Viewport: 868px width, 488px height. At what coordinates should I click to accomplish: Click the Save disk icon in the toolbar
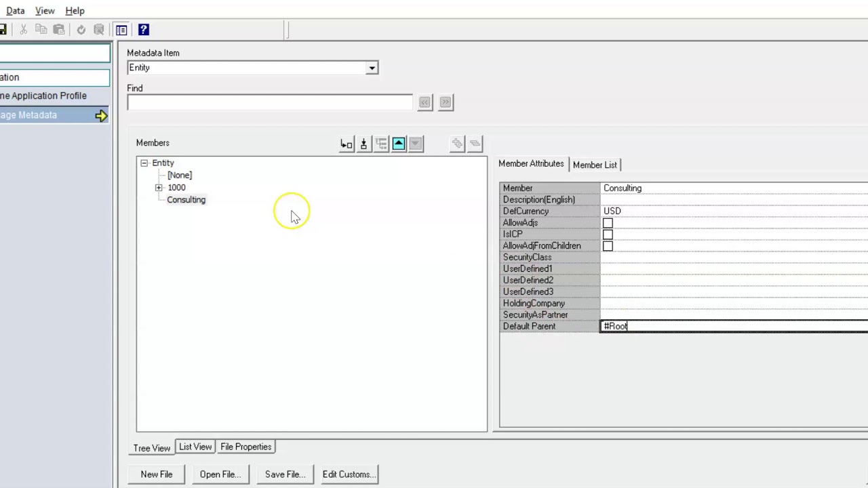[x=3, y=30]
